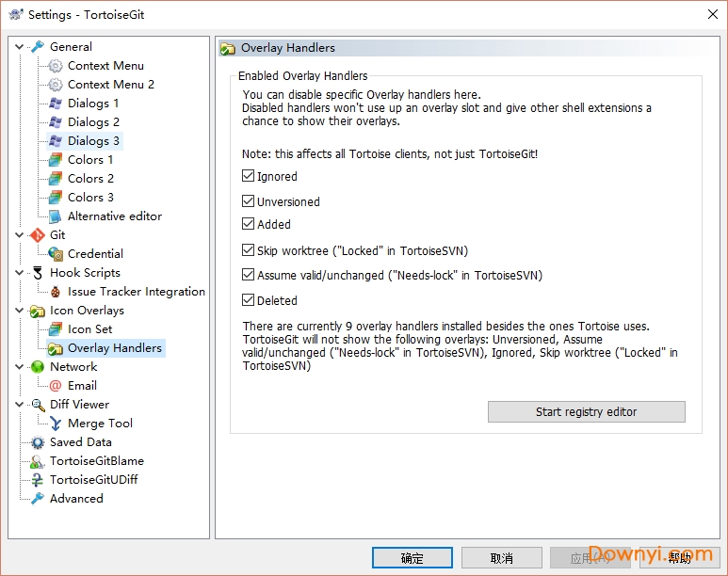
Task: Click the Issue Tracker bug icon
Action: (56, 292)
